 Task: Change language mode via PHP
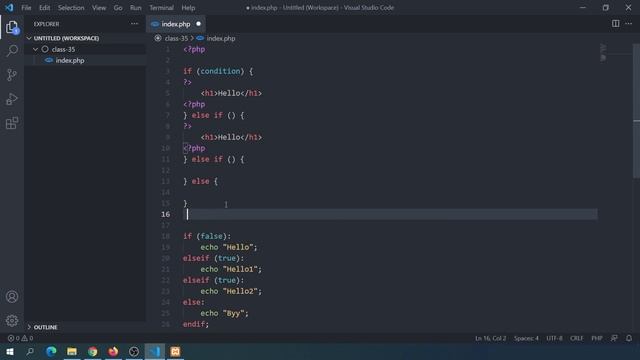pos(597,338)
